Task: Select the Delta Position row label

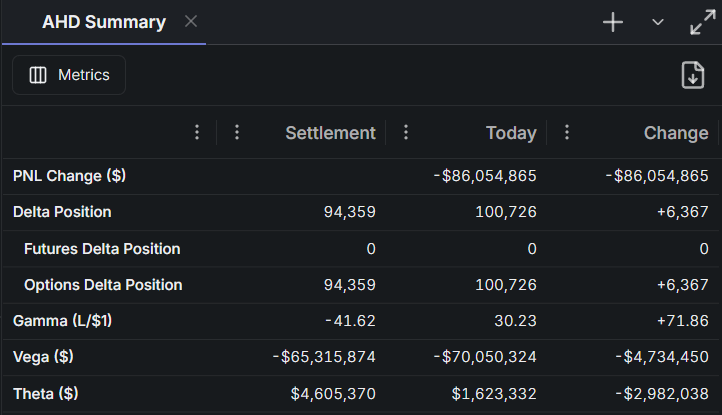Action: 62,212
